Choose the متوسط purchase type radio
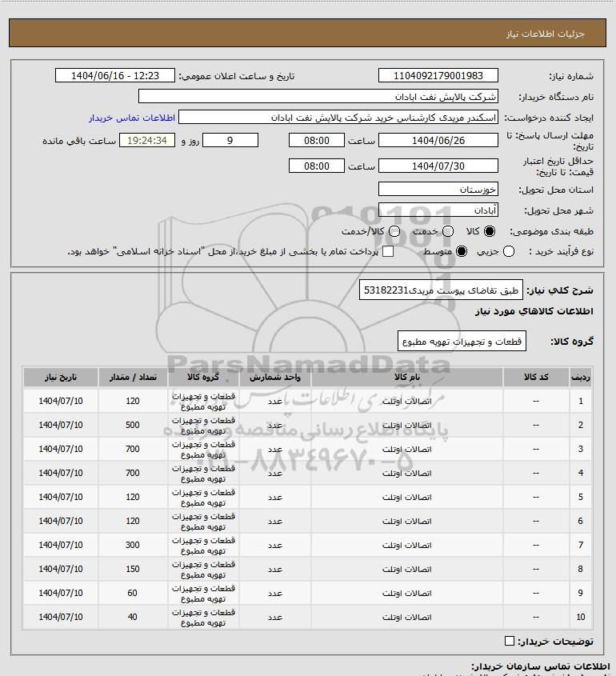Viewport: 616px width, 676px height. pyautogui.click(x=462, y=251)
